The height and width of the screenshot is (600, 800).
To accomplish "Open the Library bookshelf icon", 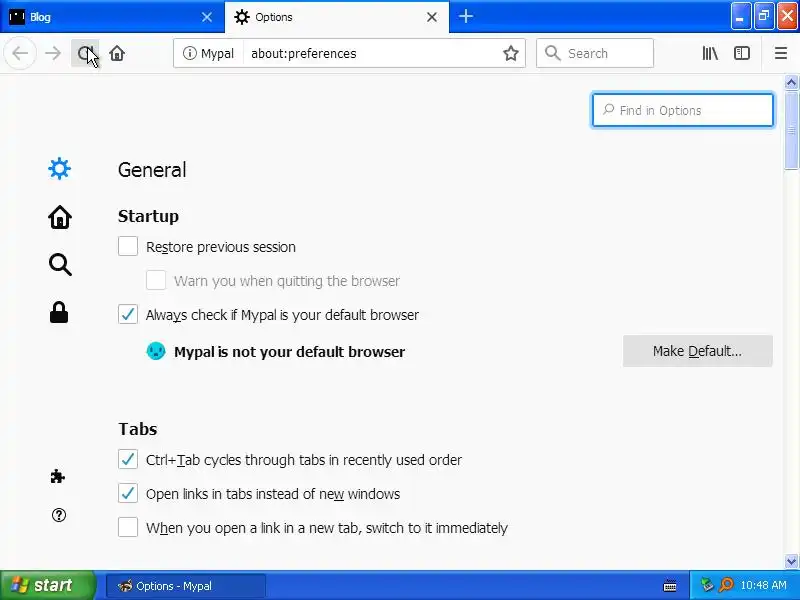I will (x=710, y=53).
